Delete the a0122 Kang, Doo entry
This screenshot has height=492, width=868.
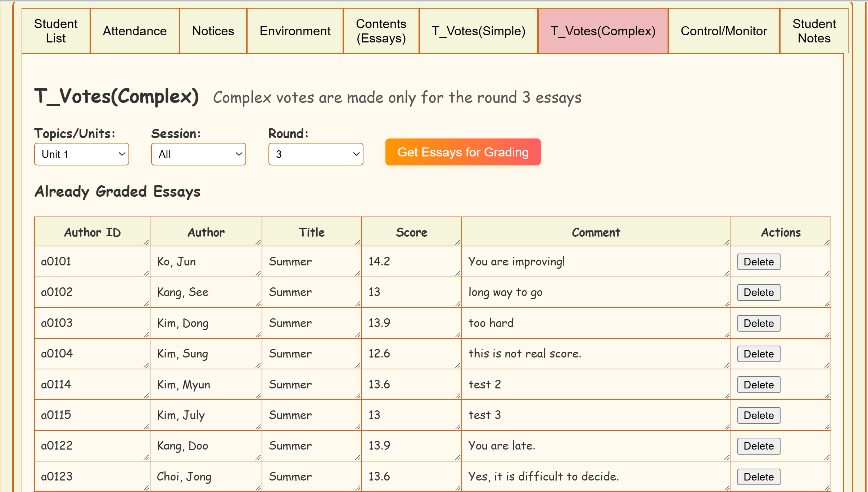pos(759,446)
